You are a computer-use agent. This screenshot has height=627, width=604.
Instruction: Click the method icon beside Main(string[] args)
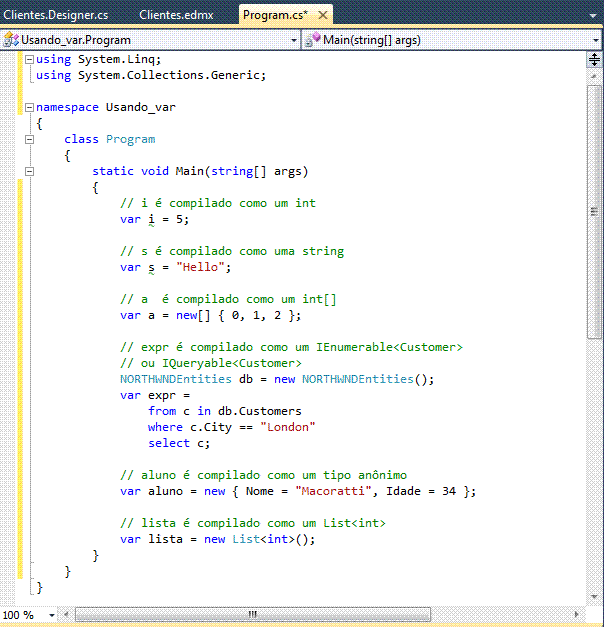coord(313,40)
